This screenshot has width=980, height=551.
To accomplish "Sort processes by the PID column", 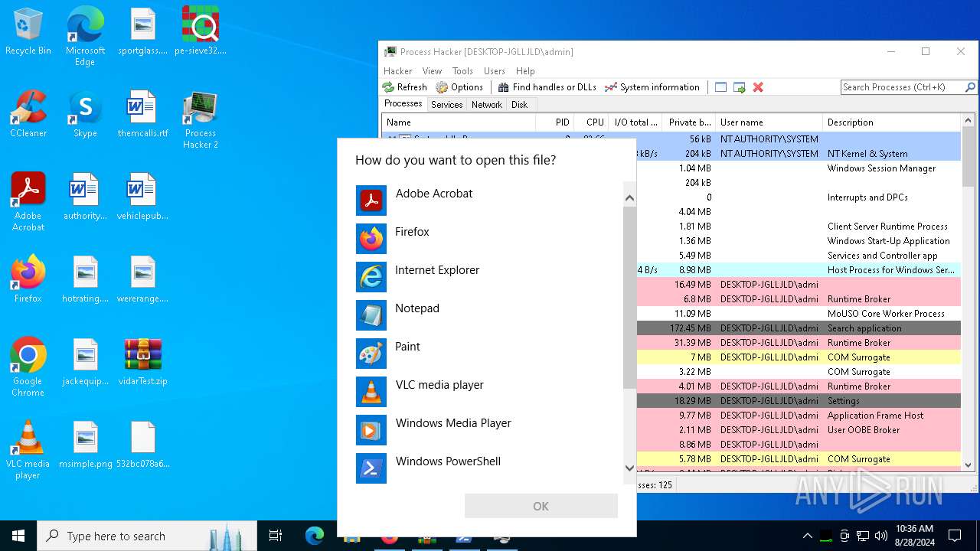I will click(x=554, y=122).
